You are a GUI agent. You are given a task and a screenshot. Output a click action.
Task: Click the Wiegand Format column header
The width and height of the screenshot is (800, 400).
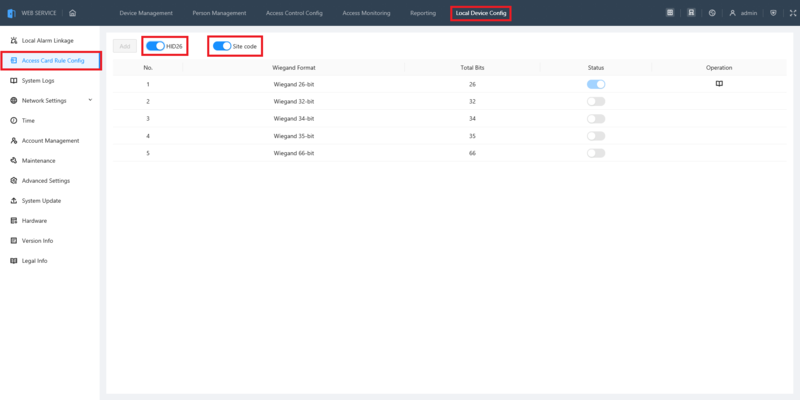294,67
